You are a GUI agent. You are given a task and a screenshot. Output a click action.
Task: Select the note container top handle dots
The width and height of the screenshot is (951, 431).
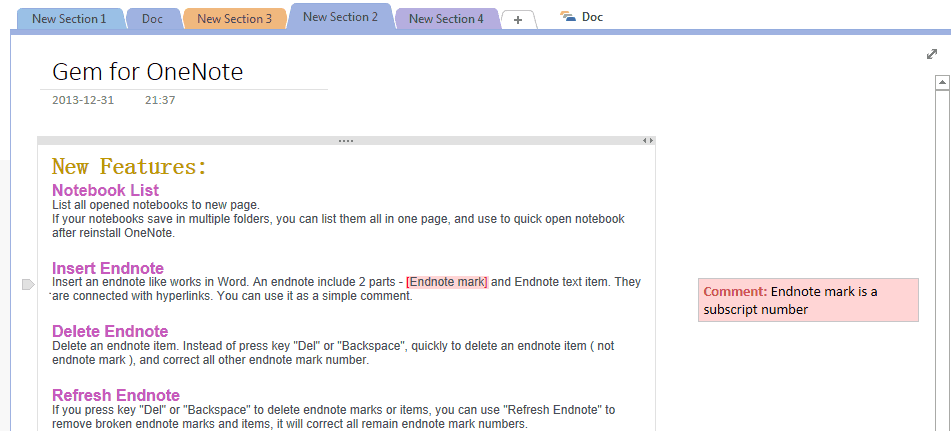(x=346, y=141)
